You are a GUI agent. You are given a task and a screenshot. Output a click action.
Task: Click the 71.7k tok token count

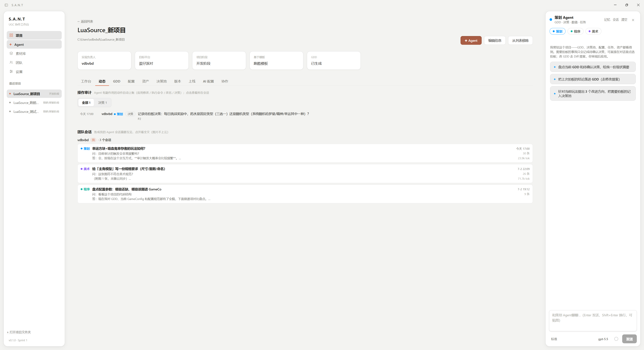pos(523,179)
